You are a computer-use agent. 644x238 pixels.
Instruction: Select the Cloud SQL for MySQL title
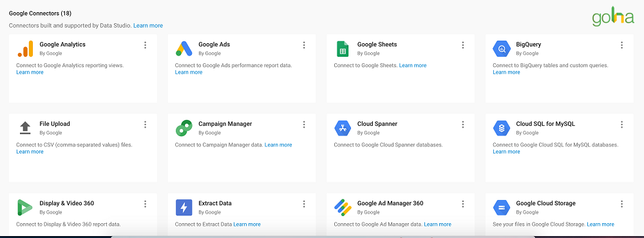pyautogui.click(x=545, y=124)
